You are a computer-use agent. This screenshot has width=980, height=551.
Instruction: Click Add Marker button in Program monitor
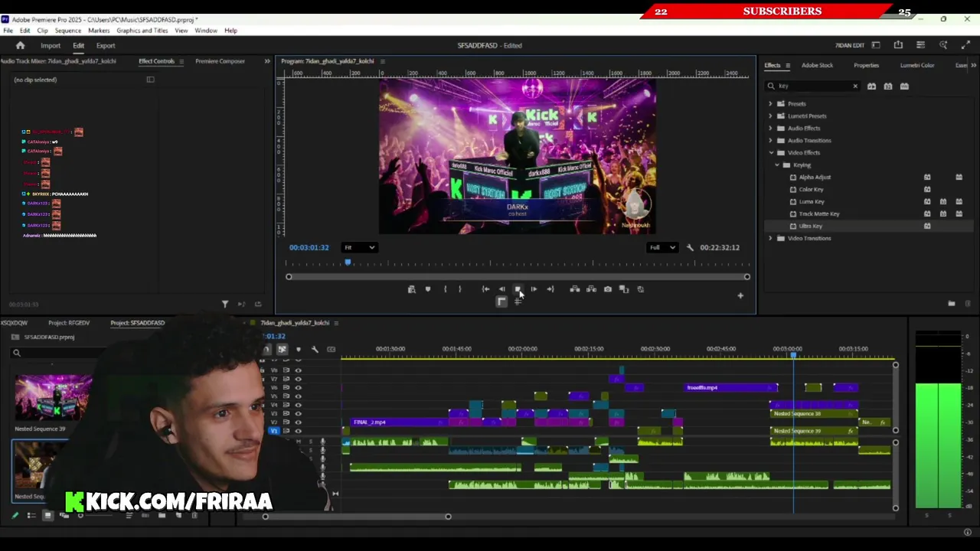pyautogui.click(x=428, y=289)
